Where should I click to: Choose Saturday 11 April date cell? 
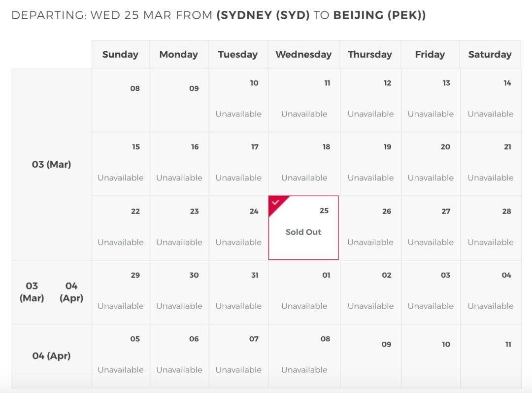click(x=491, y=356)
